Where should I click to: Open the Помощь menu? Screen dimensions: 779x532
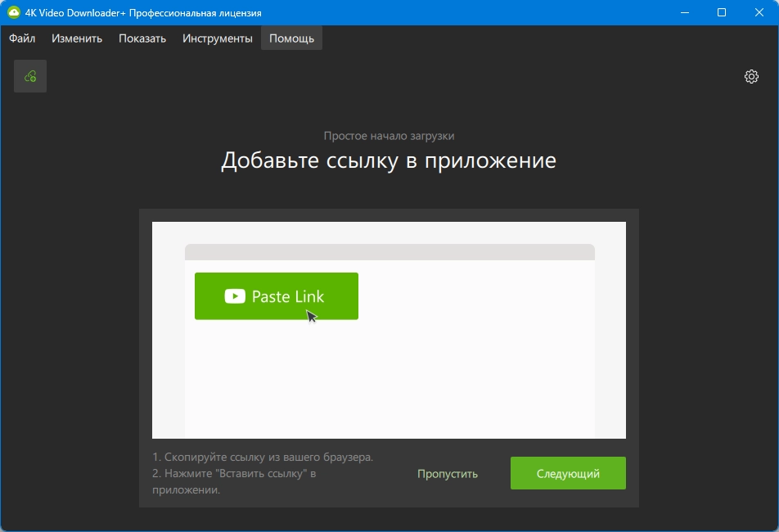pyautogui.click(x=291, y=38)
